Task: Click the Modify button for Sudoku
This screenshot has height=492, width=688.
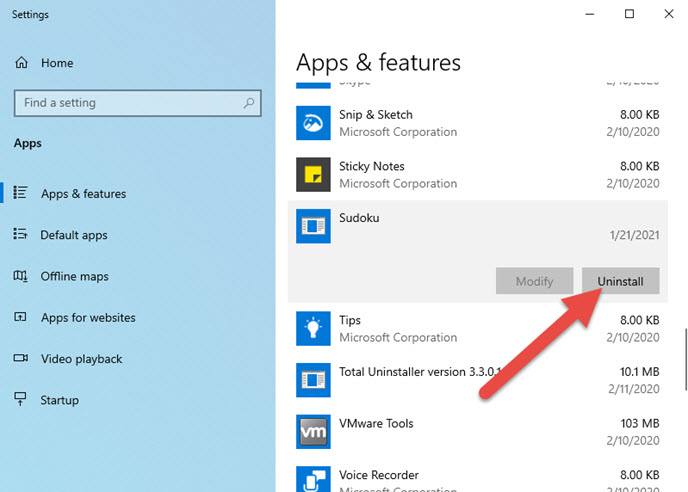Action: coord(534,281)
